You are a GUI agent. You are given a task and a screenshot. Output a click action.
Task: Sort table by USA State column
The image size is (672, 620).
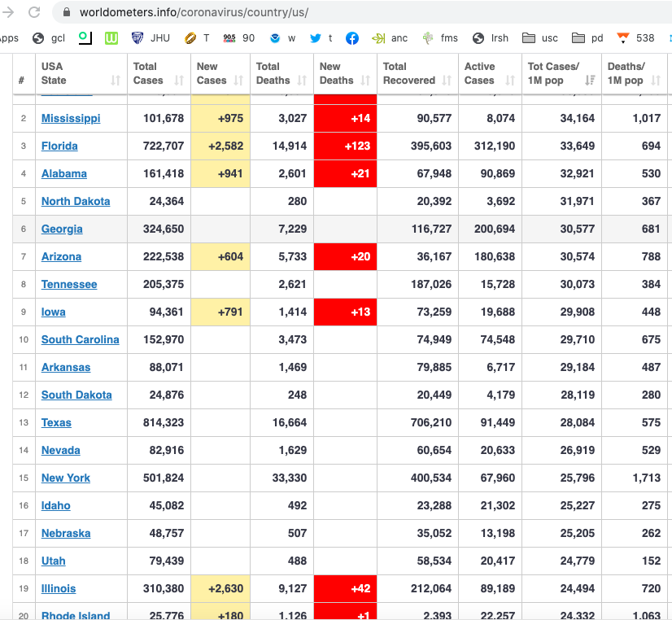(116, 80)
